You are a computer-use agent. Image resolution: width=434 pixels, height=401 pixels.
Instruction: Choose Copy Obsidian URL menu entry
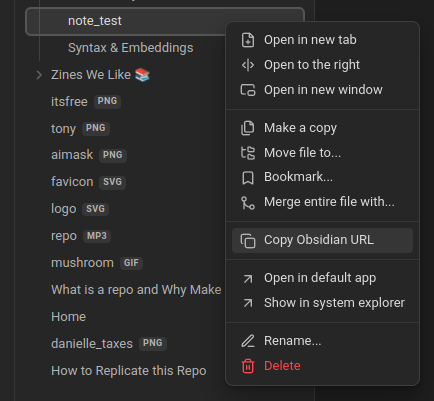(322, 240)
